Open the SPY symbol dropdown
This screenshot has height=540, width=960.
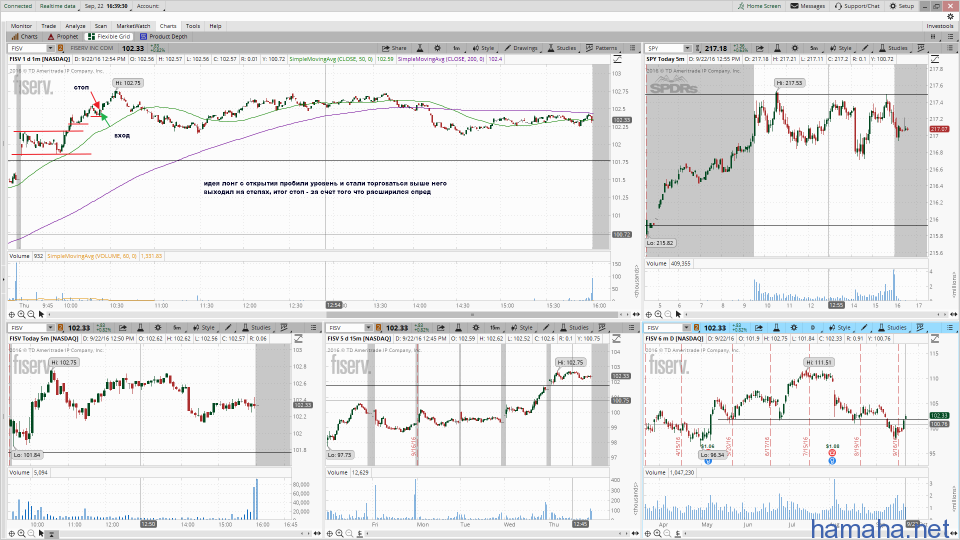pos(687,48)
